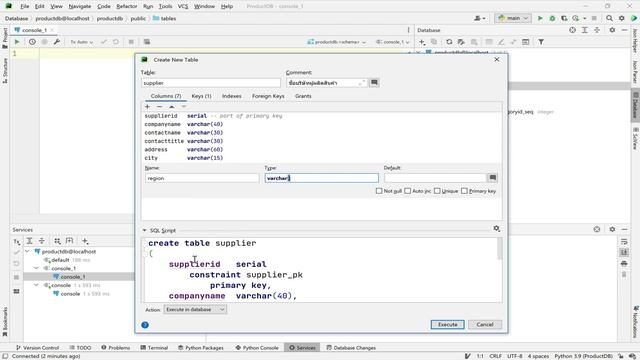The height and width of the screenshot is (360, 640).
Task: Collapse the SQL Script section
Action: click(x=144, y=230)
